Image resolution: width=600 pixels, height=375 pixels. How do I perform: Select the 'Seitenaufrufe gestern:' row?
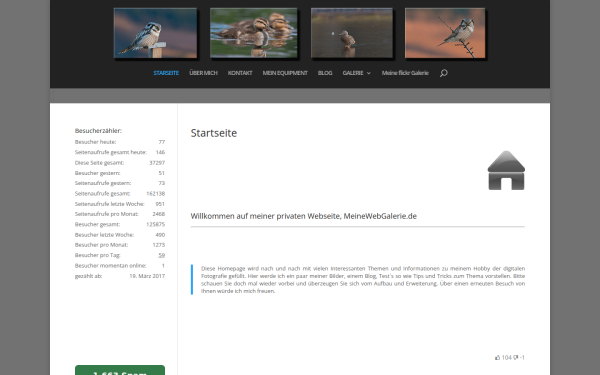coord(120,183)
